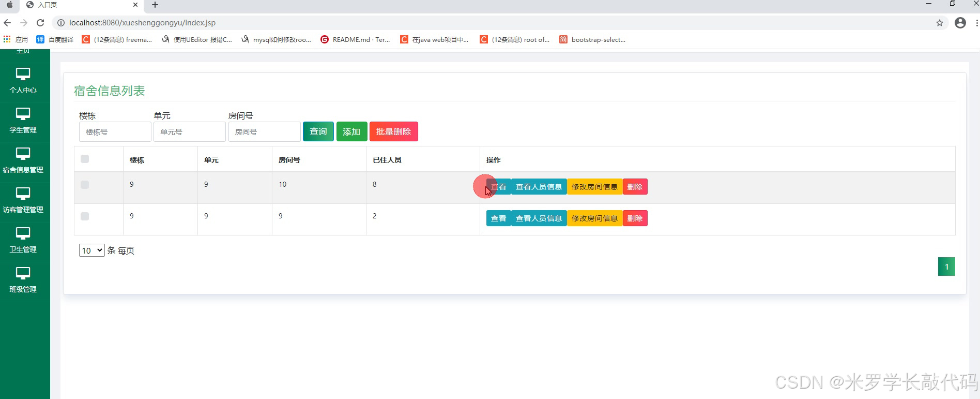Focus the 房间号 input field

[265, 132]
